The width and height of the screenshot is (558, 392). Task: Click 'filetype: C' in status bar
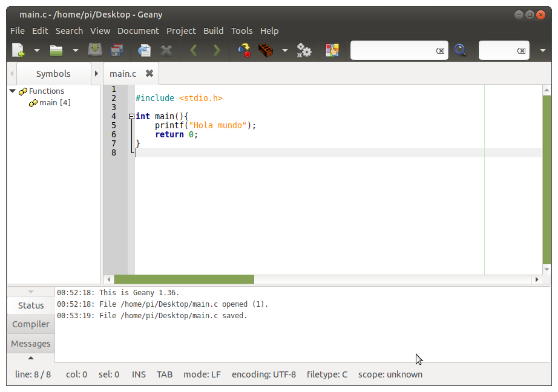327,374
